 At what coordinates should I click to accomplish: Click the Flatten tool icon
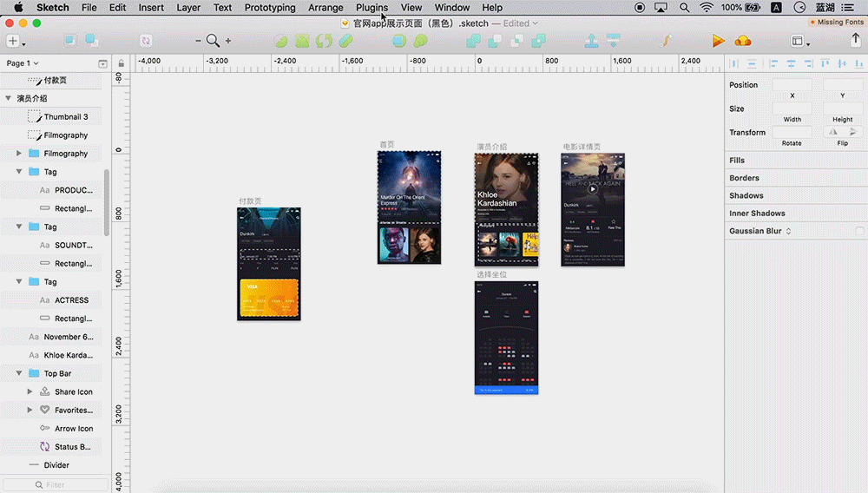(345, 41)
